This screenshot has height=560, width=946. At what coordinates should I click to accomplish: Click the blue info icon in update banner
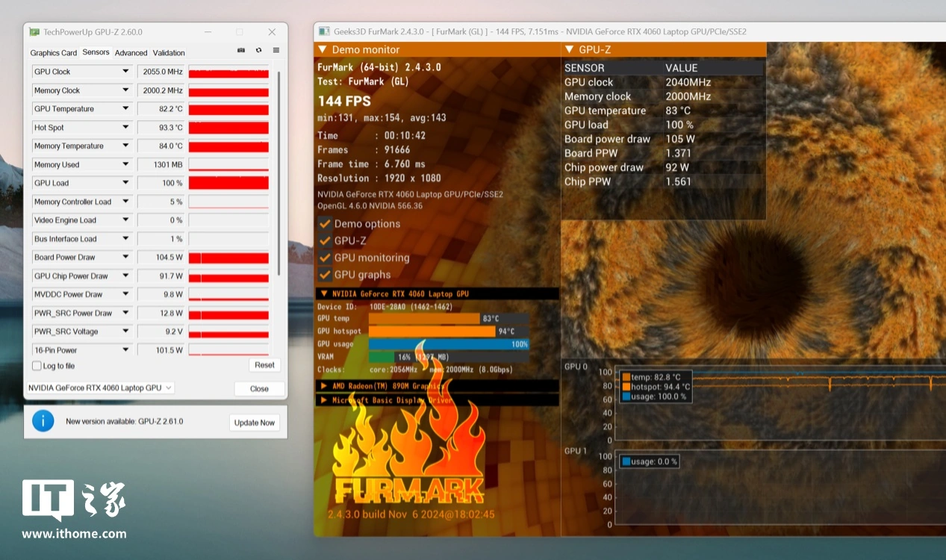[x=43, y=421]
